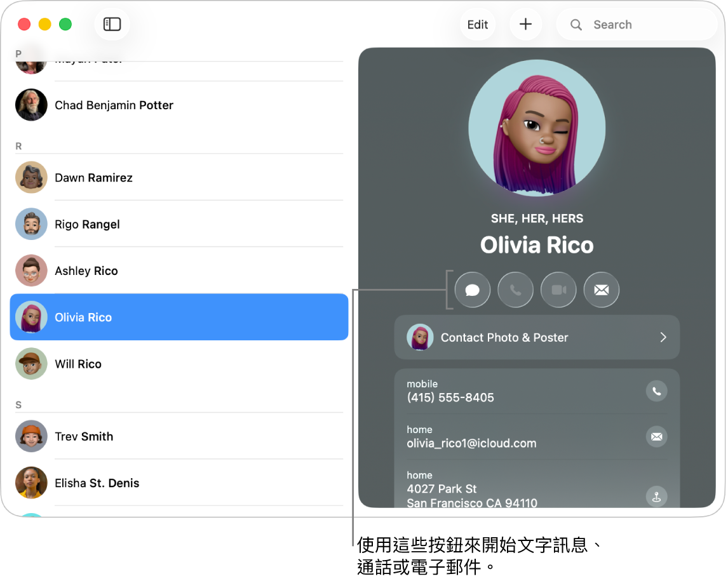The image size is (728, 581).
Task: Click the yellow minimize window button
Action: [44, 24]
